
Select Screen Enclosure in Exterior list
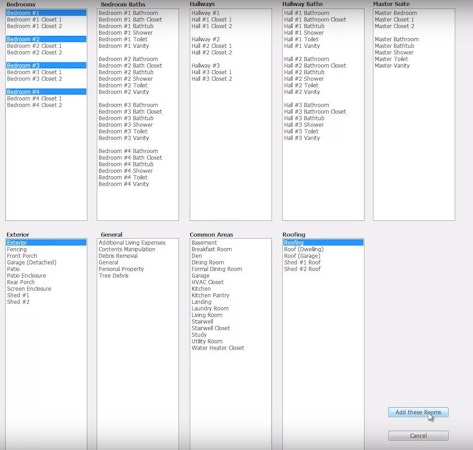(29, 289)
